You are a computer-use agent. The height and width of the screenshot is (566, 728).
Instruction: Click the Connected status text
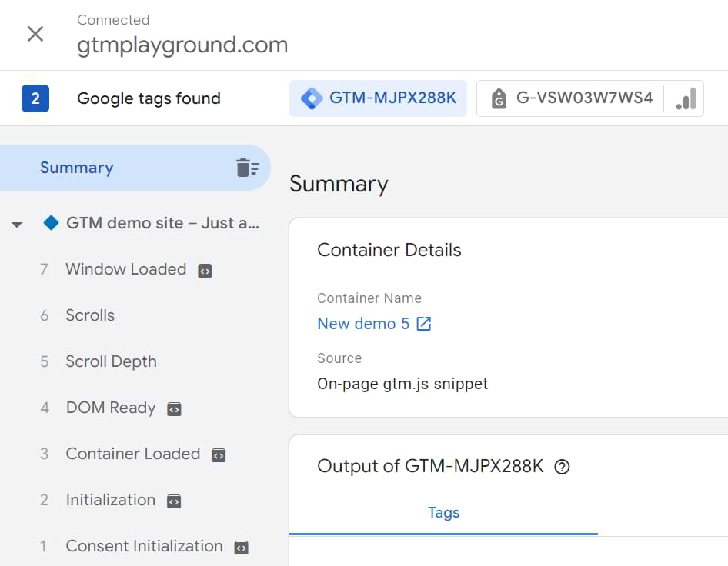pos(113,20)
